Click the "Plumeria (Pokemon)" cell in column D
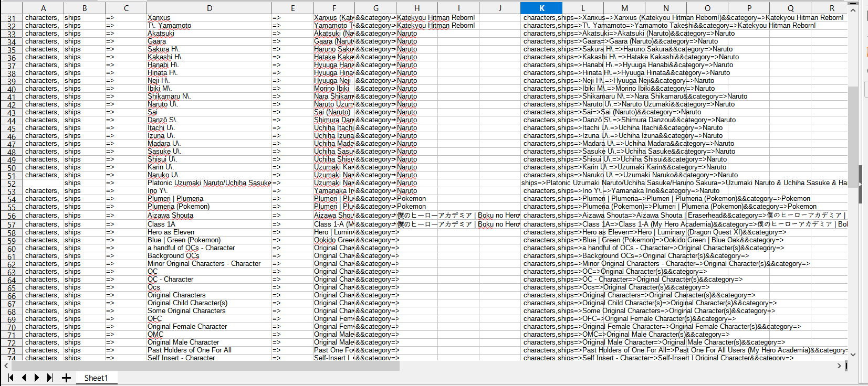 210,207
